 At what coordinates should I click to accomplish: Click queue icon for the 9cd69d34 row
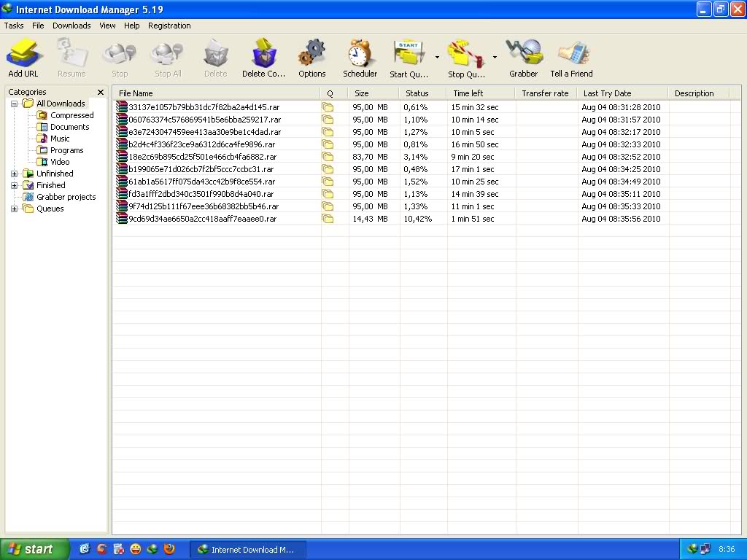[x=328, y=219]
